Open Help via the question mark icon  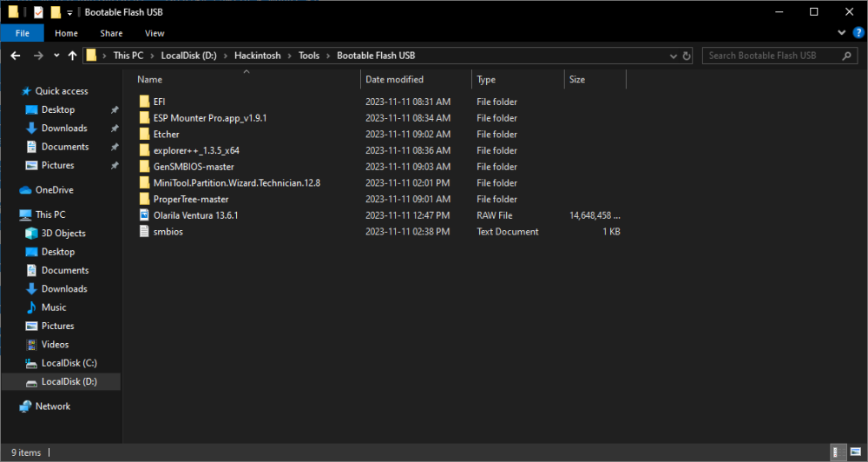(x=858, y=33)
